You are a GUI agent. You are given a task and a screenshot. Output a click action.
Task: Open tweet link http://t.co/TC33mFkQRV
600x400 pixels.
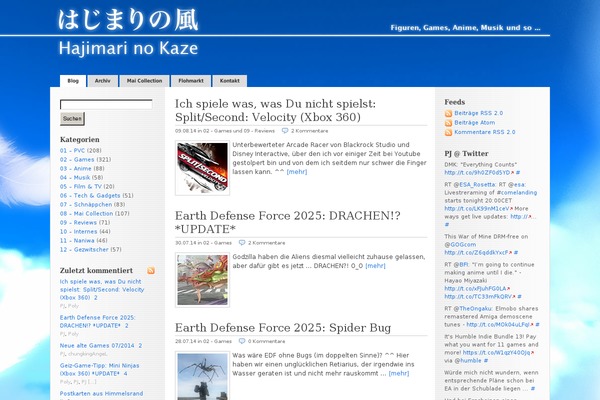478,297
